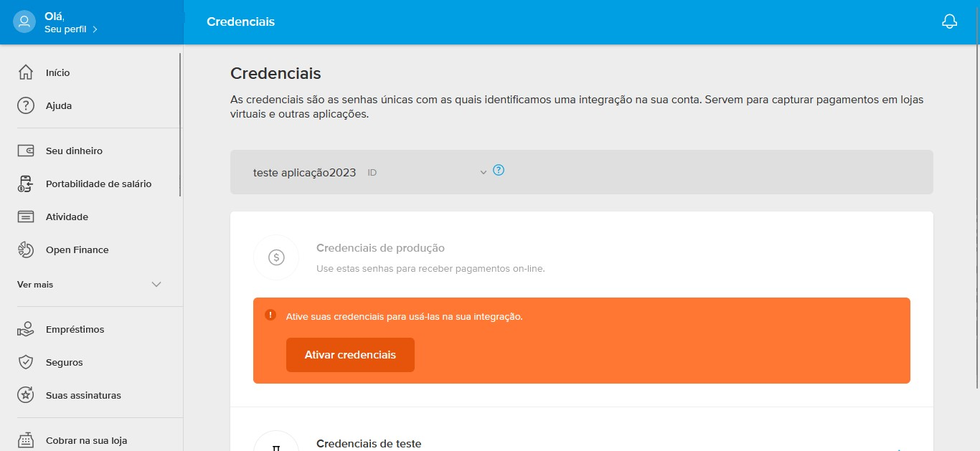
Task: Click the Empréstimos hand-coin icon
Action: [x=26, y=329]
